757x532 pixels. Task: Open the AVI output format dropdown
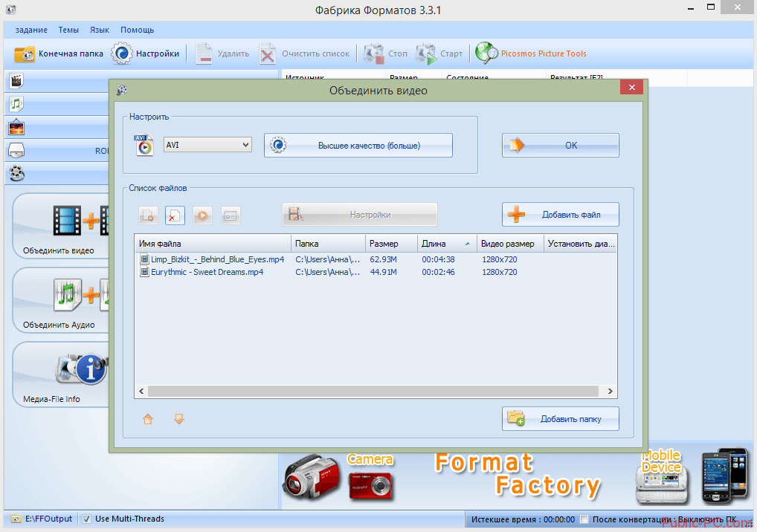tap(207, 145)
